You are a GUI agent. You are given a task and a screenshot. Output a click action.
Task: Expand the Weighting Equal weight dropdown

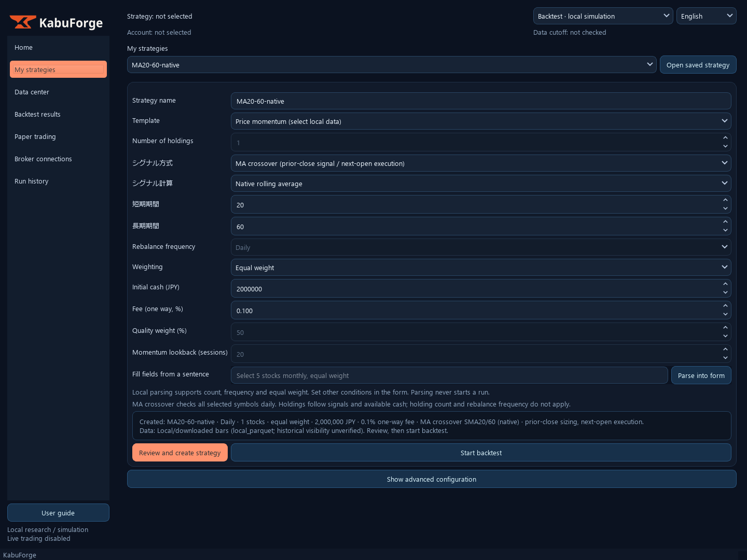coord(481,268)
